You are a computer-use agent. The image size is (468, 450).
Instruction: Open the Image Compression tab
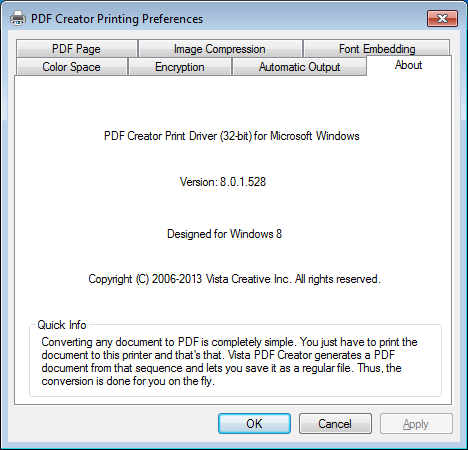coord(220,49)
